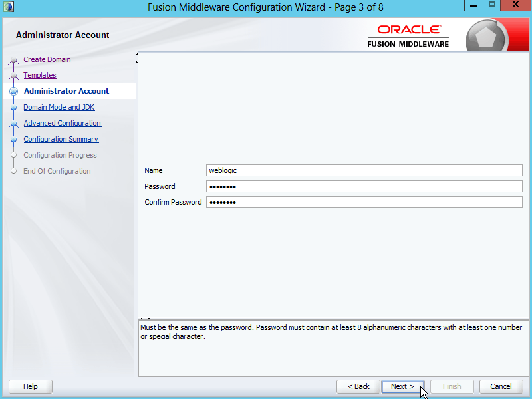Click the Name field containing weblogic

point(364,170)
